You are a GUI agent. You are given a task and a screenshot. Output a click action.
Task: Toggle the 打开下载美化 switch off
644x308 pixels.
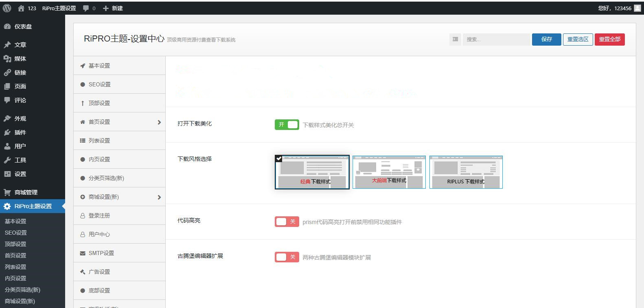pos(287,125)
